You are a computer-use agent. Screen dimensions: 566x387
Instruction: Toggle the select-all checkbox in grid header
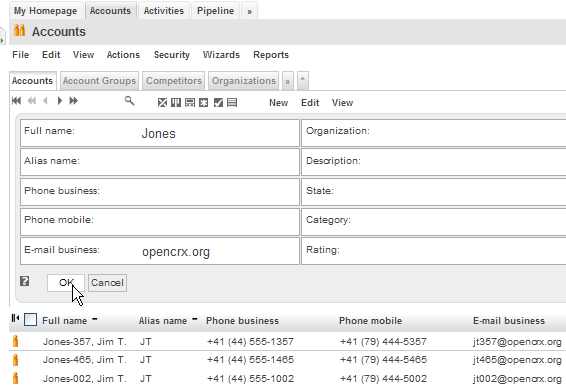tap(30, 319)
